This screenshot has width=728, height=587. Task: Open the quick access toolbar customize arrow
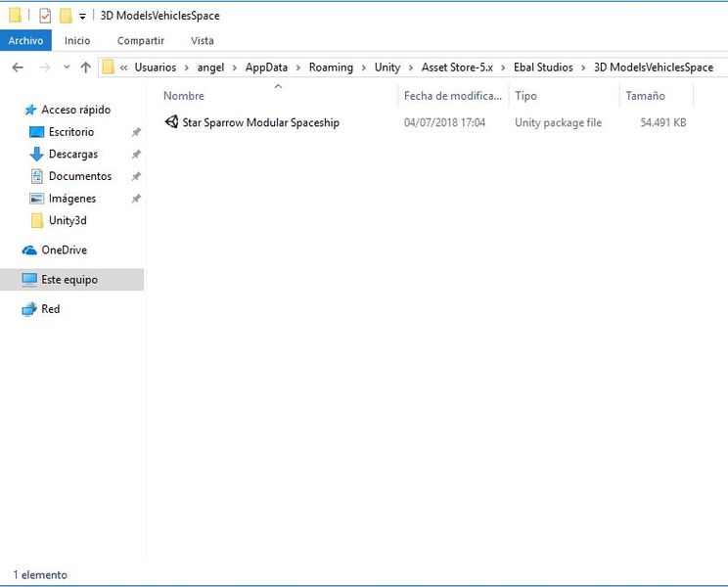point(82,17)
